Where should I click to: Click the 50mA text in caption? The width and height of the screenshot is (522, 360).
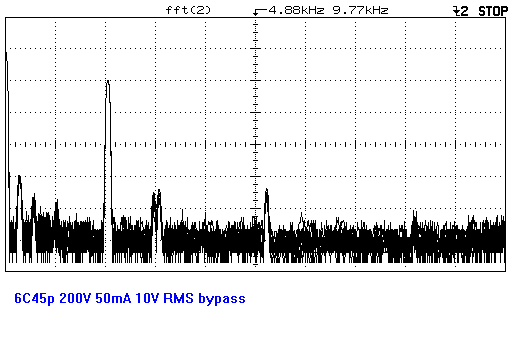coord(113,298)
